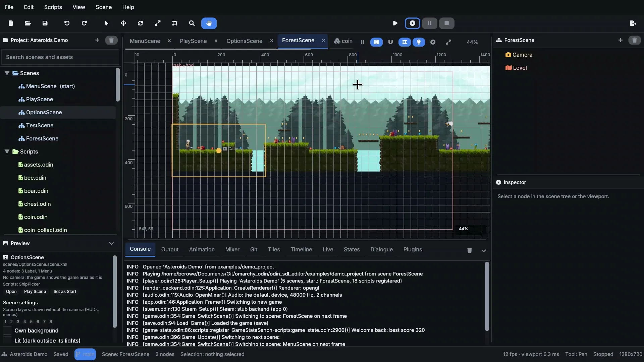
Task: Collapse the Scripts folder
Action: [7, 152]
